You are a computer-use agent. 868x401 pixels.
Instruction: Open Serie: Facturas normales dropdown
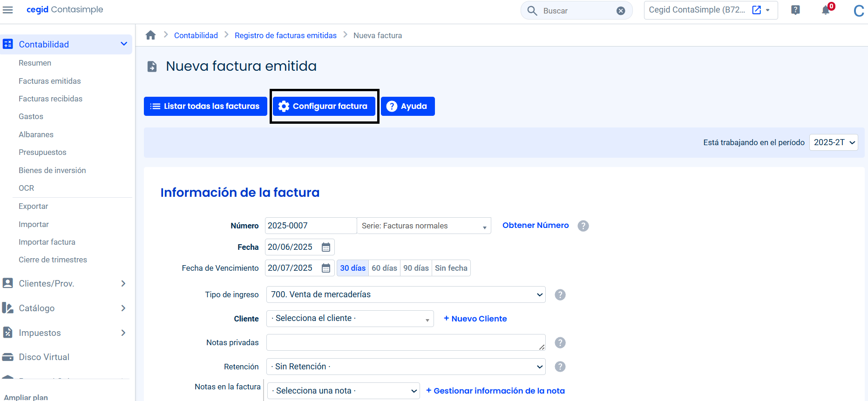[x=424, y=226]
